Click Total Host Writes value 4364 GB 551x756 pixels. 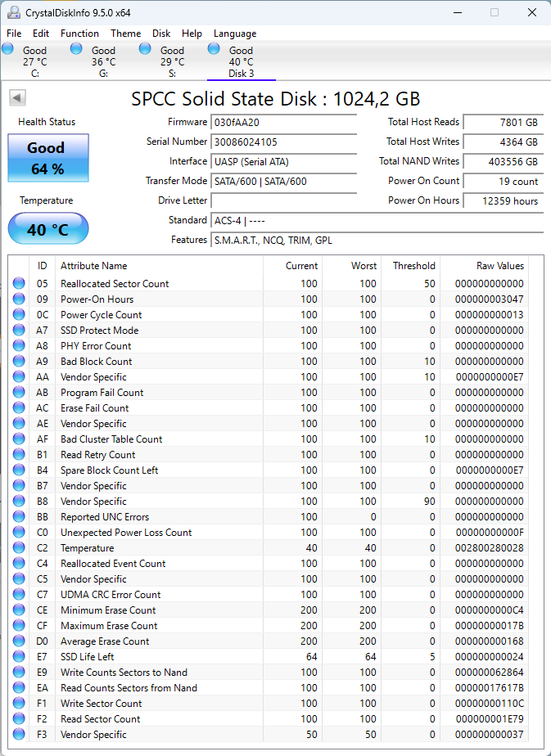pos(504,142)
